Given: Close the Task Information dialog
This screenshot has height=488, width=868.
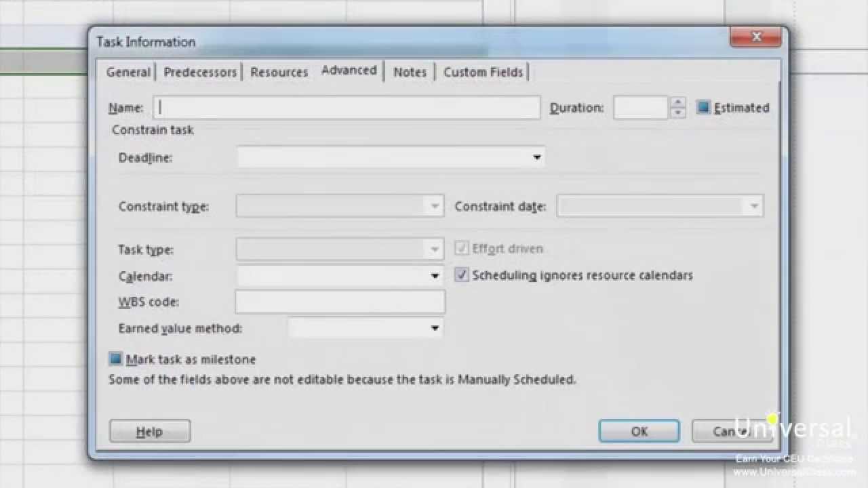Looking at the screenshot, I should (755, 37).
